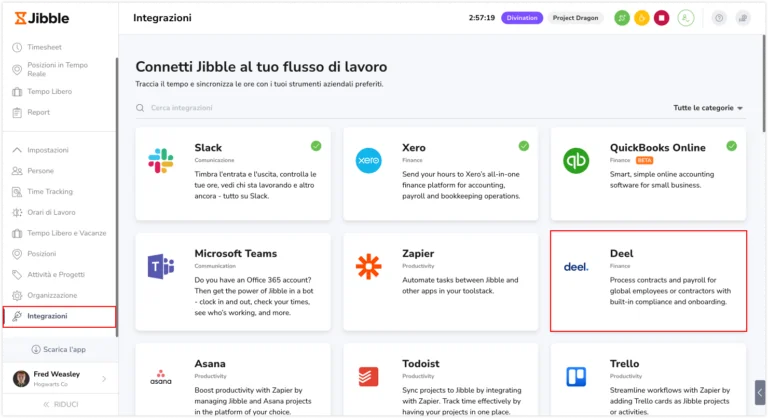This screenshot has width=768, height=418.
Task: Click the Timesheet clock icon
Action: [x=17, y=48]
